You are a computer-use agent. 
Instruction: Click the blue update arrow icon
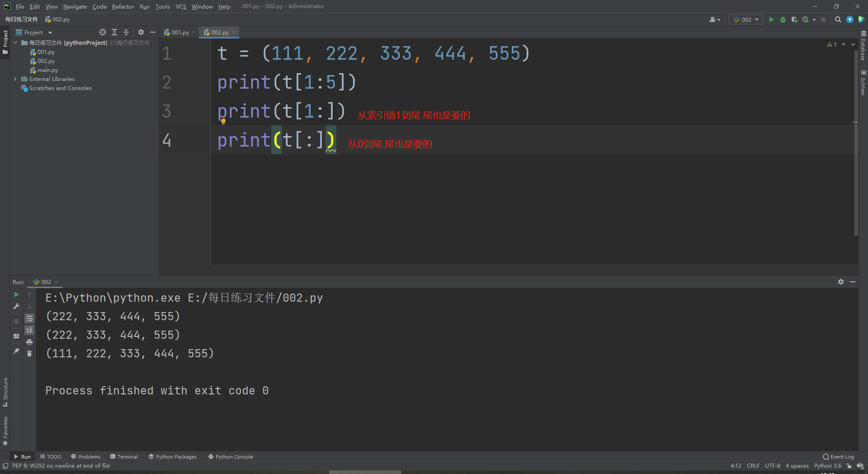[850, 19]
